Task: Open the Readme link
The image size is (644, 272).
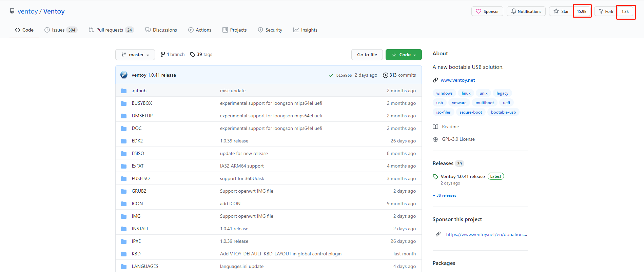Action: pos(446,127)
